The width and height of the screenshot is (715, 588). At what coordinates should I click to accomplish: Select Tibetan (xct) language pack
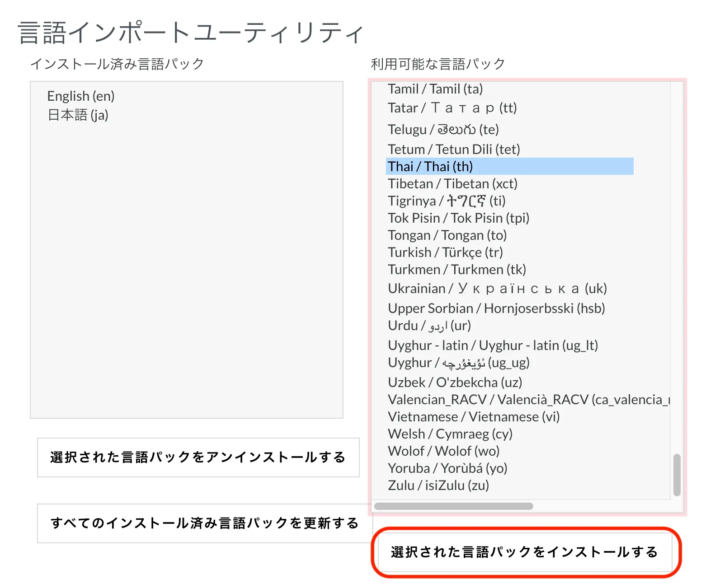coord(452,184)
